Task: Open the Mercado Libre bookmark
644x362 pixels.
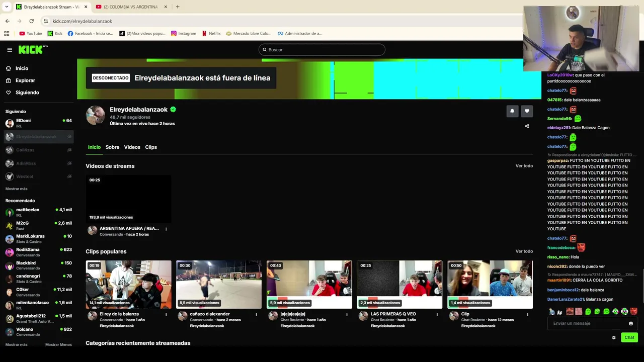Action: [x=249, y=34]
